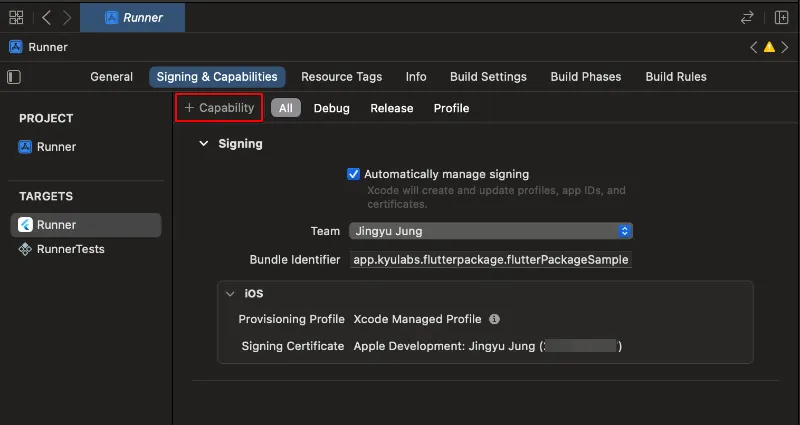Collapse the iOS signing details
Image resolution: width=800 pixels, height=425 pixels.
tap(231, 294)
